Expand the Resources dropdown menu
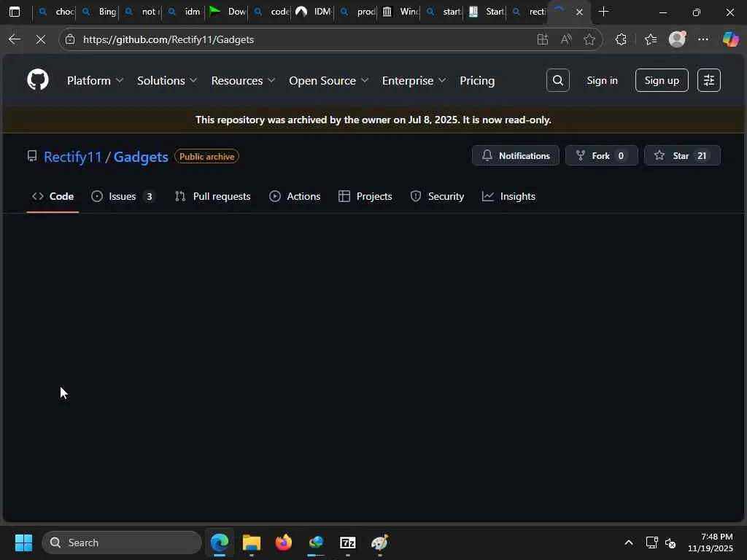The height and width of the screenshot is (560, 747). click(243, 80)
